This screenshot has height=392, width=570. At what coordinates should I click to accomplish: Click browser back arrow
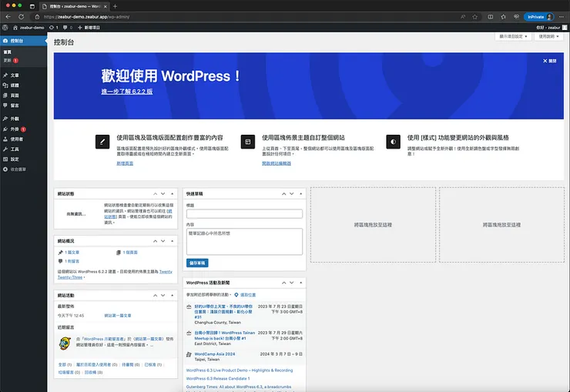(8, 17)
